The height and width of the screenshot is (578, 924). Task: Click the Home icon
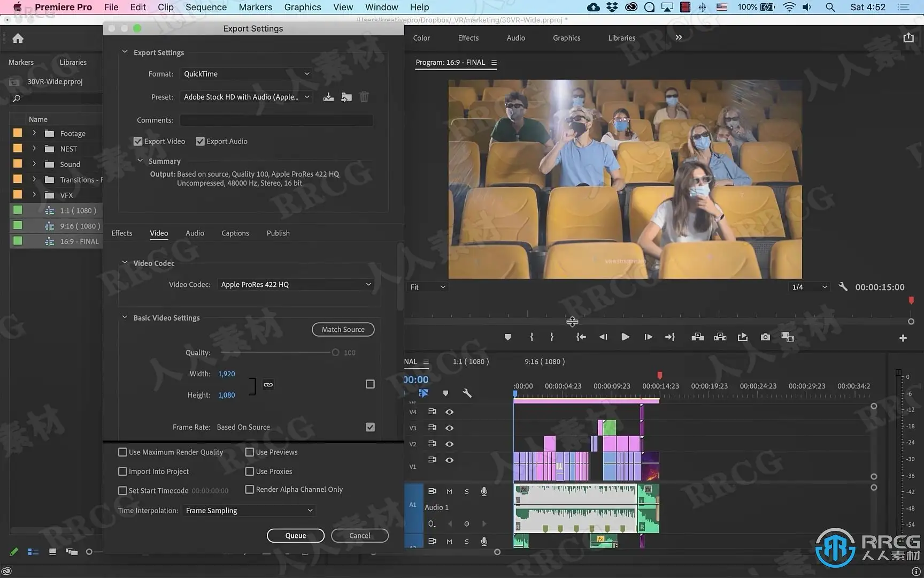click(18, 39)
